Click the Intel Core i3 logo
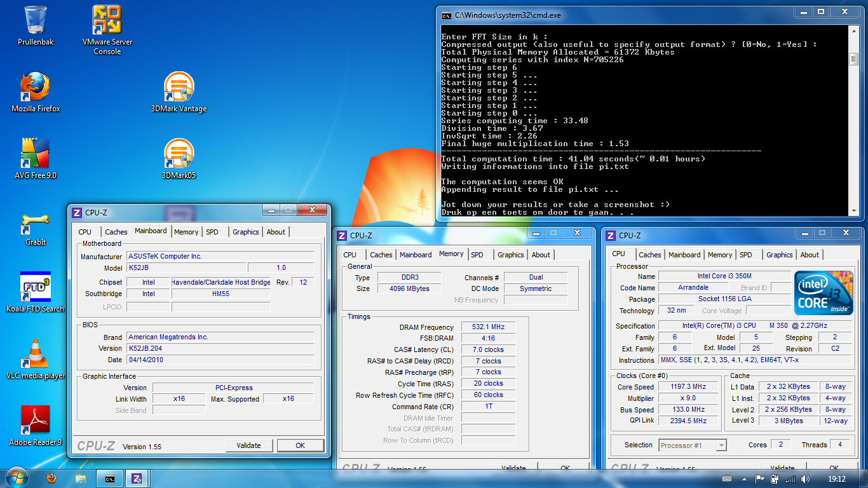This screenshot has height=488, width=868. pyautogui.click(x=824, y=293)
